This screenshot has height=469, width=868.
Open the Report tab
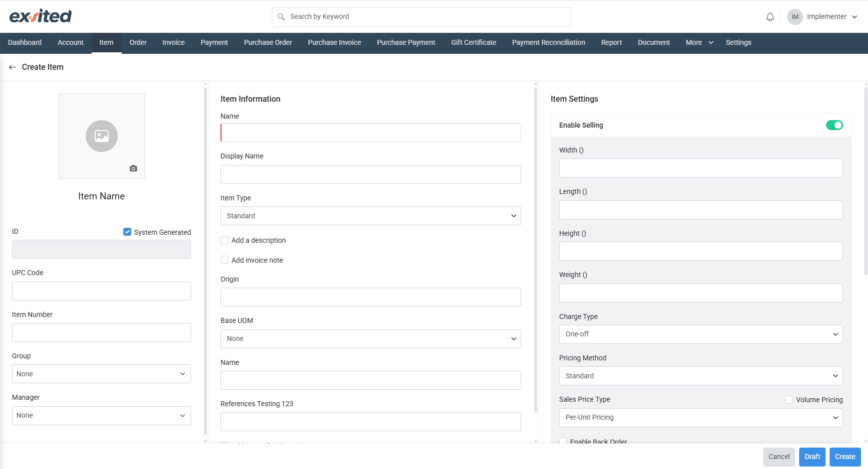612,43
